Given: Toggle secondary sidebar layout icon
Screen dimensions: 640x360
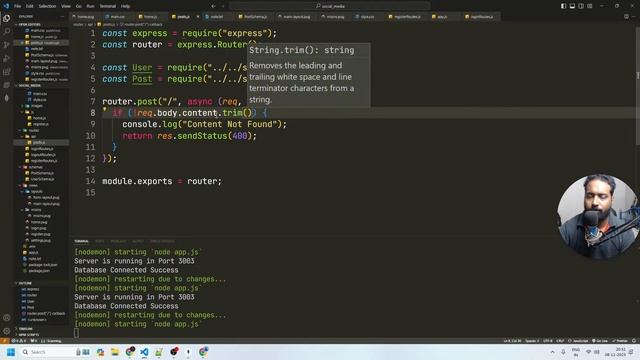Looking at the screenshot, I should [581, 6].
